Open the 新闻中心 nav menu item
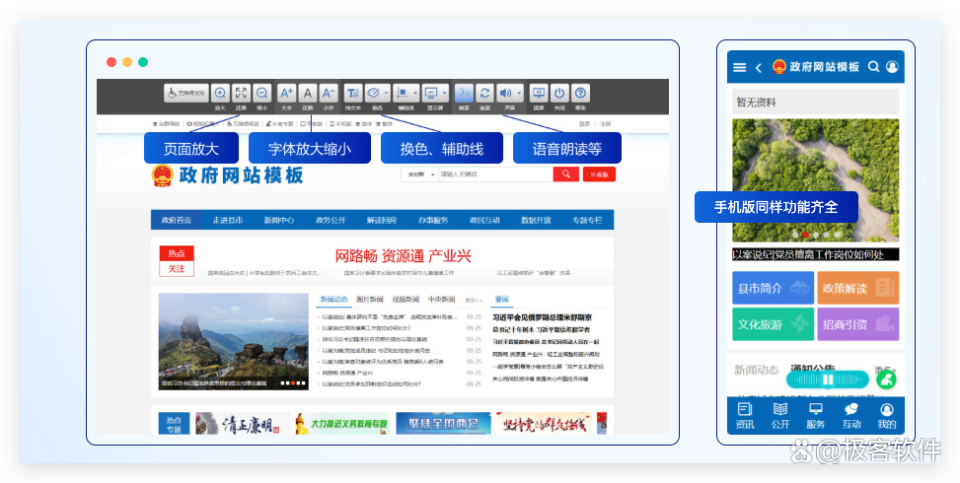The width and height of the screenshot is (960, 483). (x=279, y=220)
